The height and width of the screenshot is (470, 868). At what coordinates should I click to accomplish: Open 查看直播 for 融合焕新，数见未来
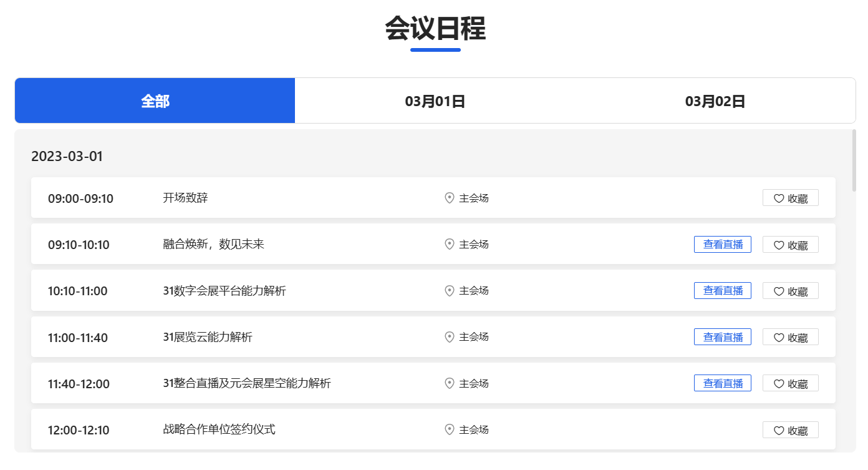click(722, 245)
